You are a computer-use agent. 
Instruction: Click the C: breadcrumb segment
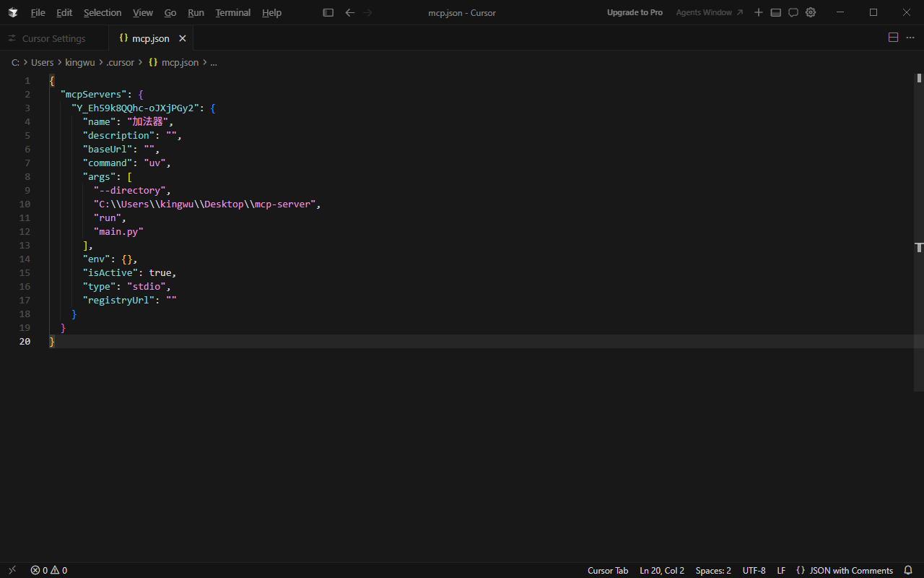pyautogui.click(x=15, y=62)
